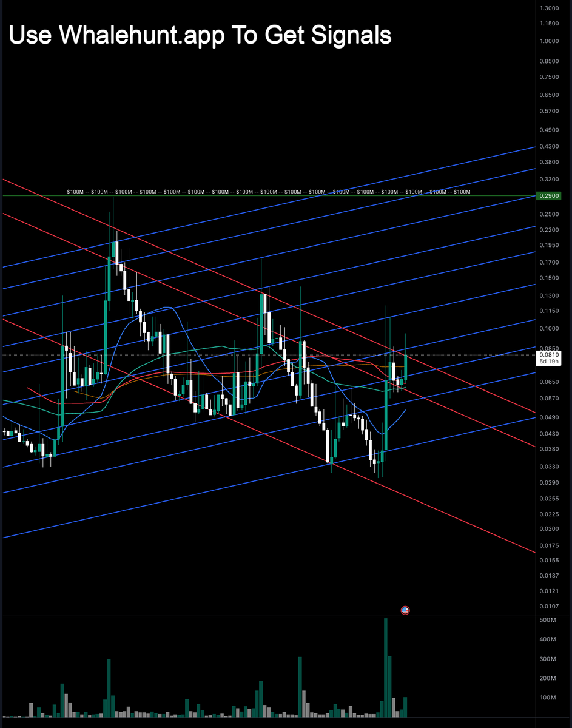Click the 0.1300 price axis label
The width and height of the screenshot is (572, 728).
coord(549,295)
